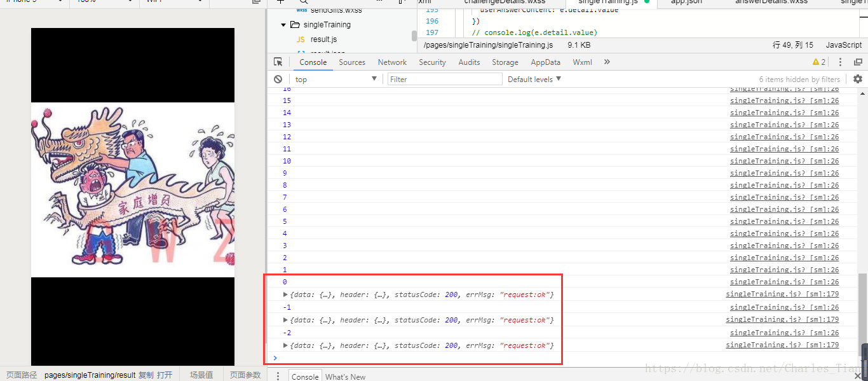
Task: Open the AppData tab
Action: [546, 62]
